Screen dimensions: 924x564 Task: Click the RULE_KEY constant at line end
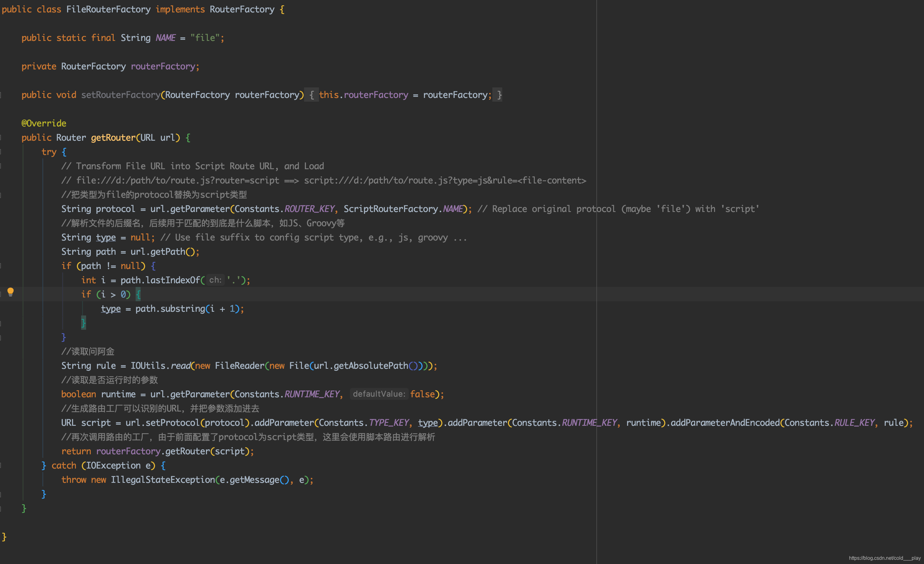[854, 423]
